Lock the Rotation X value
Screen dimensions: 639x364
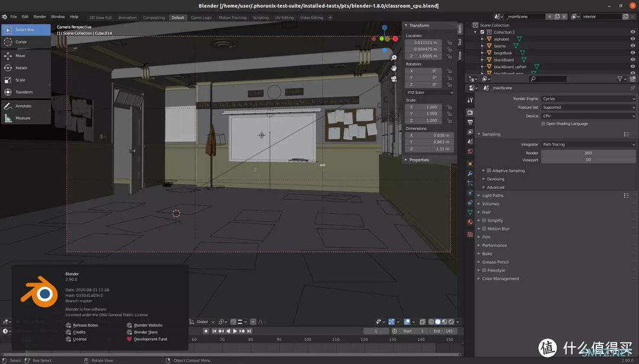pos(449,71)
